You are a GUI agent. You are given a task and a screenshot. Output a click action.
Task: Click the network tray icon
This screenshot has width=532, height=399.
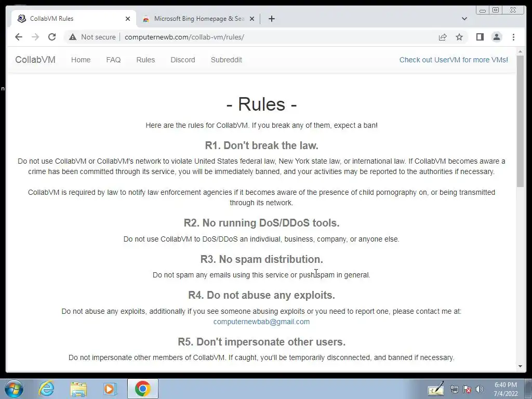point(454,389)
